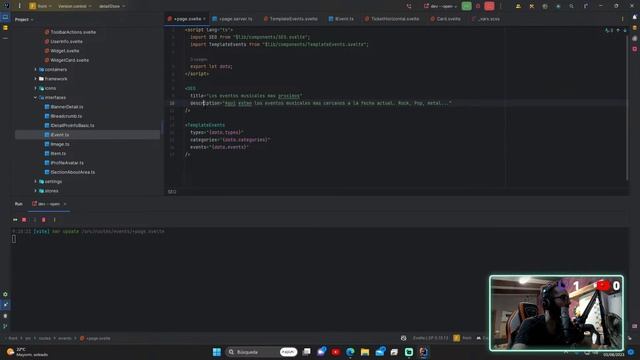Viewport: 640px width, 360px height.
Task: Open ToolbarActions.svelte in project tree
Action: point(73,32)
